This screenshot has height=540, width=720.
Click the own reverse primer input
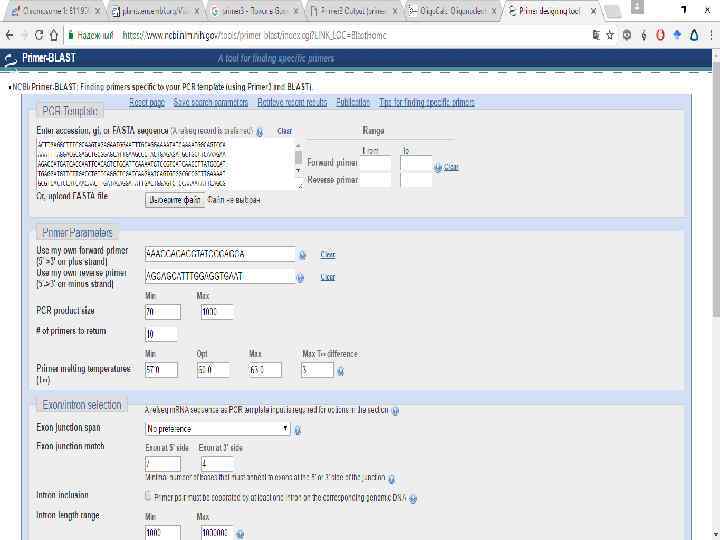point(220,276)
